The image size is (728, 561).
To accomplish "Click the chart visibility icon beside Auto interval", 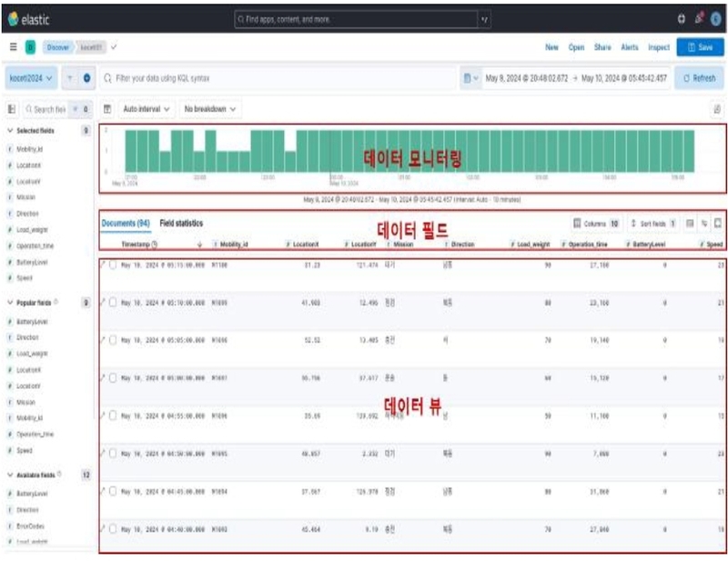I will pyautogui.click(x=107, y=109).
